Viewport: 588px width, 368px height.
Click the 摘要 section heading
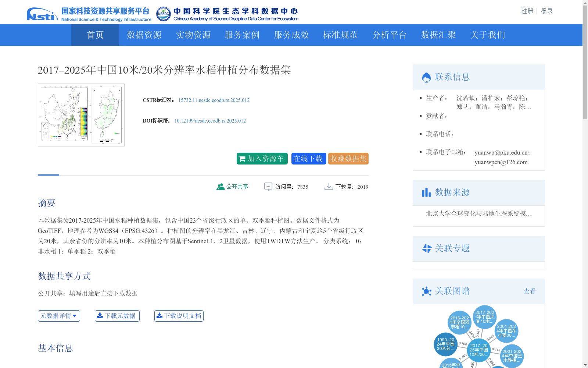47,203
